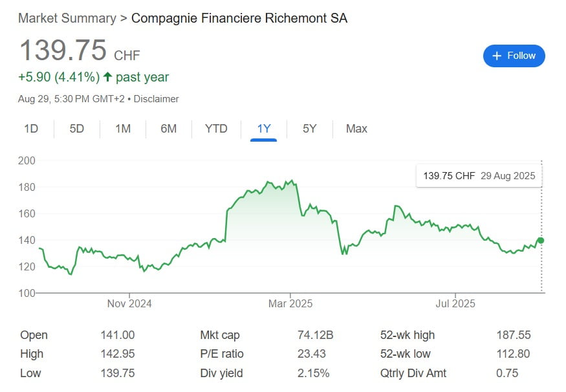Select the 1Y tab

[x=263, y=129]
